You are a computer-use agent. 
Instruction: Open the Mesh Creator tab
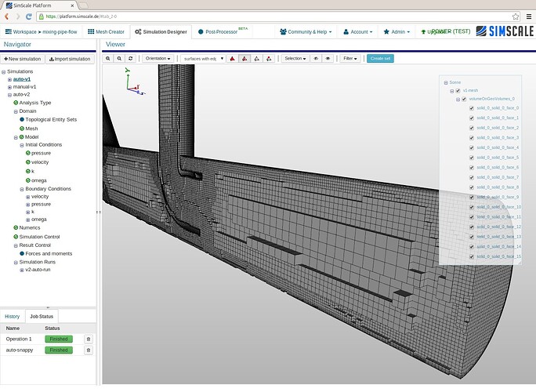tap(106, 31)
